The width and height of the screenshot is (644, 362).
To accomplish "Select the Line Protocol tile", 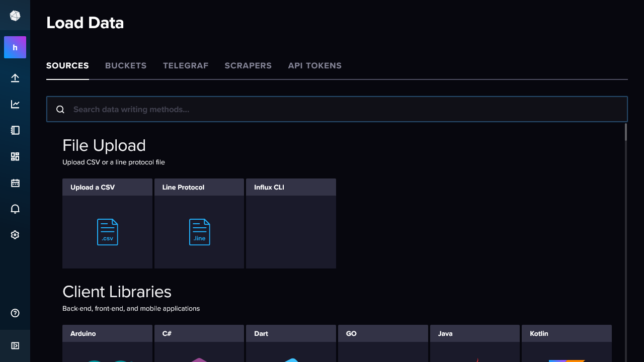I will point(199,224).
